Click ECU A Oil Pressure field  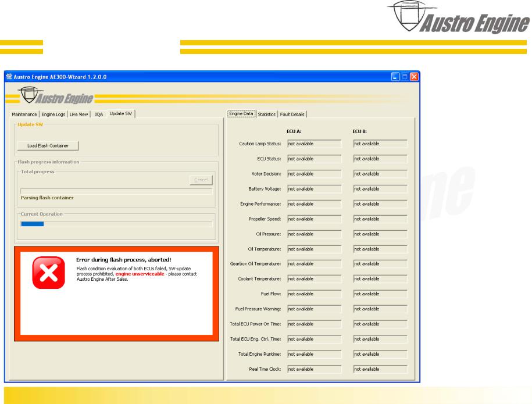click(314, 234)
